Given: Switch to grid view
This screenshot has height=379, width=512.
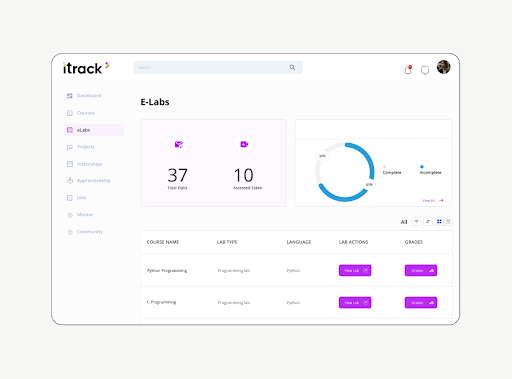Looking at the screenshot, I should click(x=439, y=221).
